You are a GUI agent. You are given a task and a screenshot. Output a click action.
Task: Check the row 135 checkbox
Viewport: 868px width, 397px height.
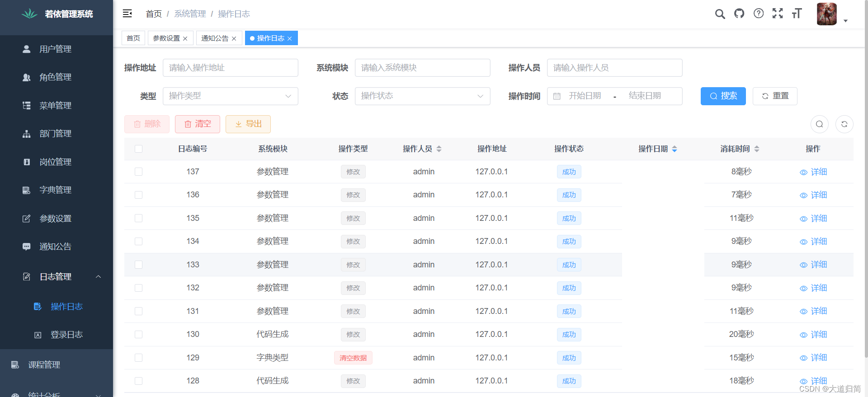coord(139,218)
